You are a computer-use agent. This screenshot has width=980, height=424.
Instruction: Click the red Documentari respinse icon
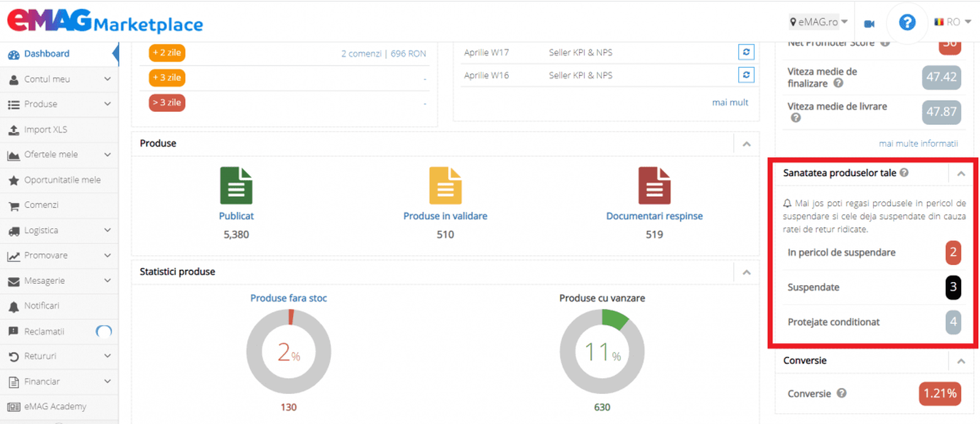point(654,185)
